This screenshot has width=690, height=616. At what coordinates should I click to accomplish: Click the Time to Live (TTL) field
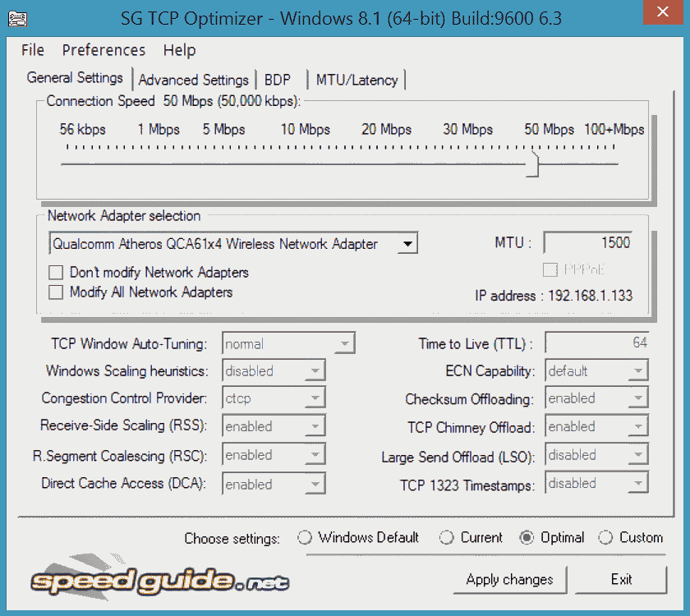click(x=596, y=342)
